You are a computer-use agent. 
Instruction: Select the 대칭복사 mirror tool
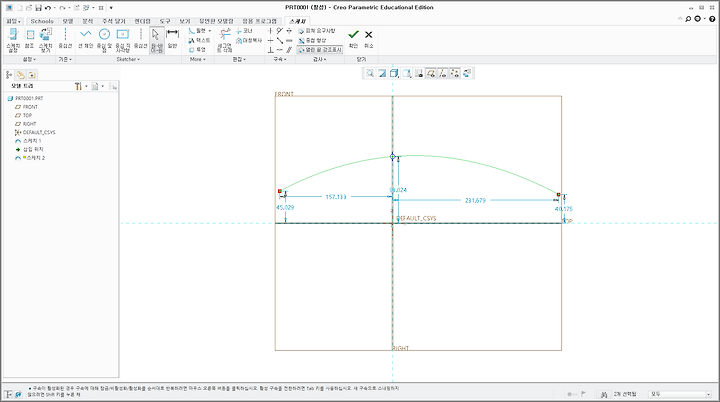pos(248,40)
